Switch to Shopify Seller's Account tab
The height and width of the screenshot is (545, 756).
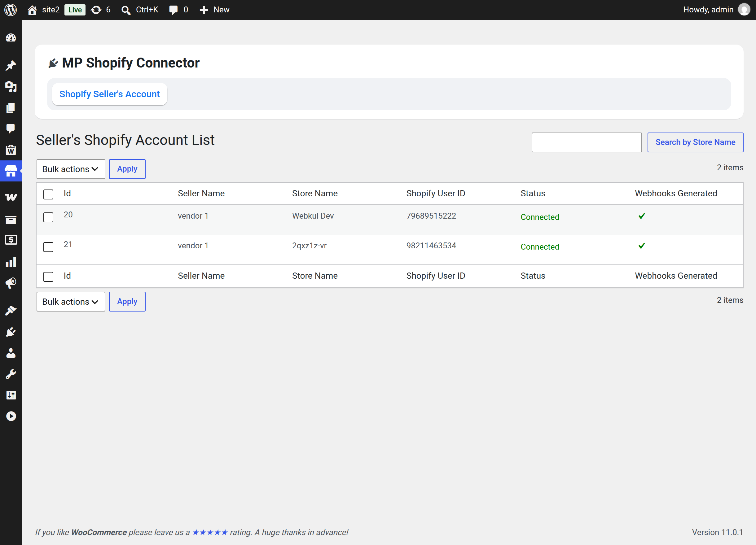pos(110,94)
